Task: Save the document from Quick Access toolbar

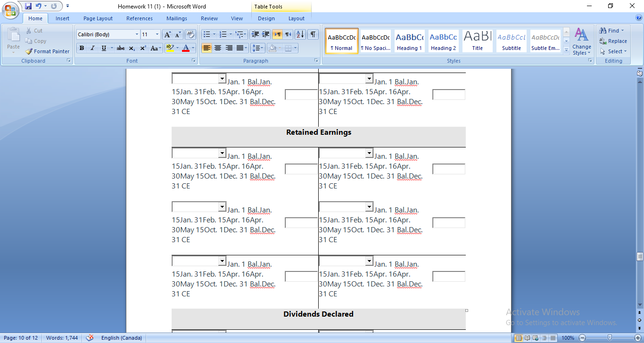Action: pyautogui.click(x=28, y=6)
